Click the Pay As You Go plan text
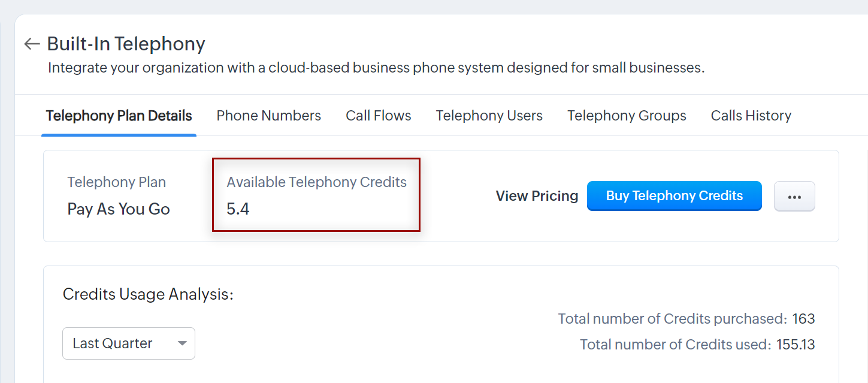Viewport: 868px width, 383px height. 119,209
